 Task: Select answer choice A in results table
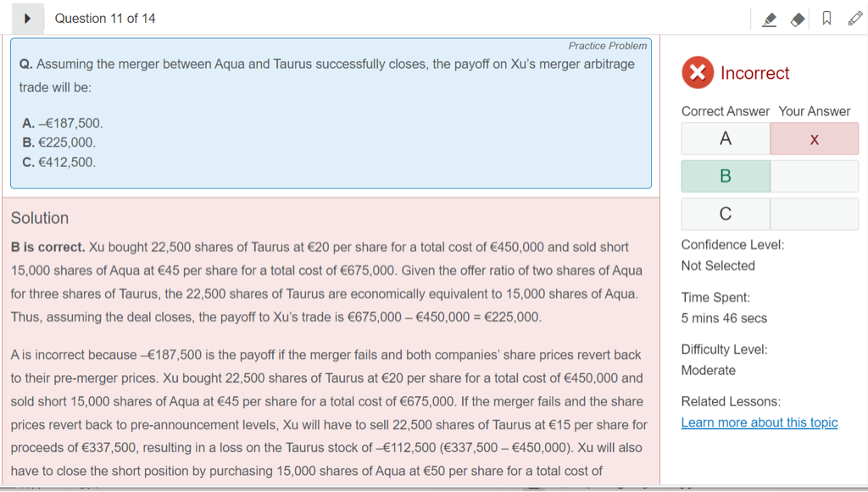point(725,138)
